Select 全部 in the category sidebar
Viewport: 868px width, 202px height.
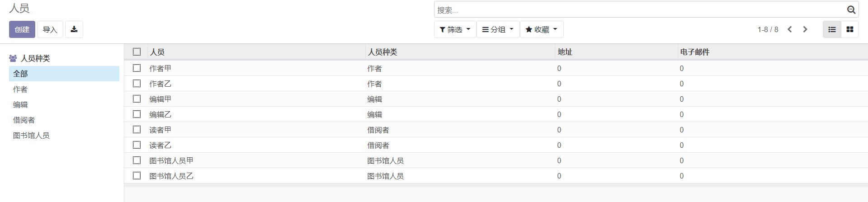[64, 74]
